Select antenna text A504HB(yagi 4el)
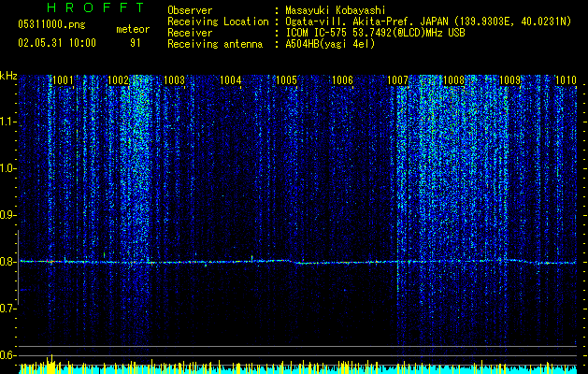 click(330, 44)
